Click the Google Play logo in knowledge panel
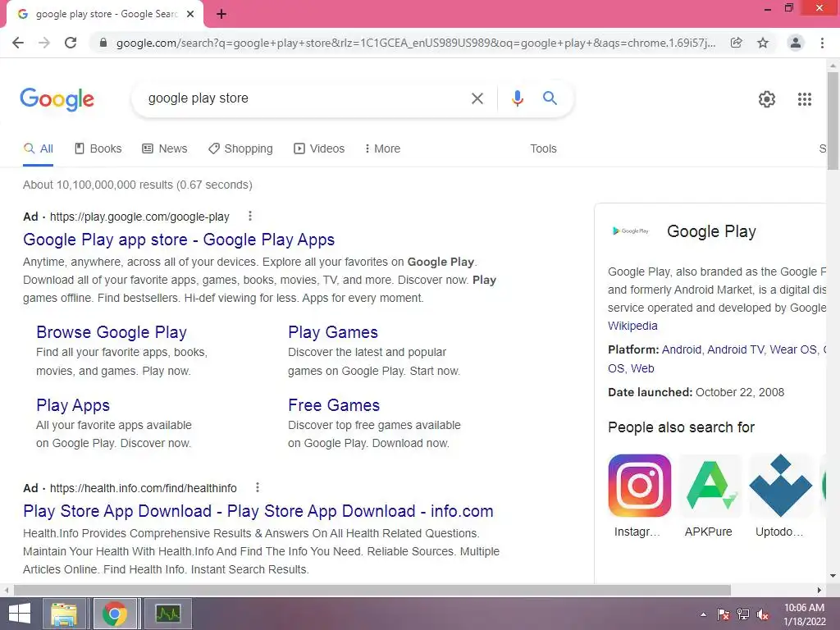840x630 pixels. [631, 231]
